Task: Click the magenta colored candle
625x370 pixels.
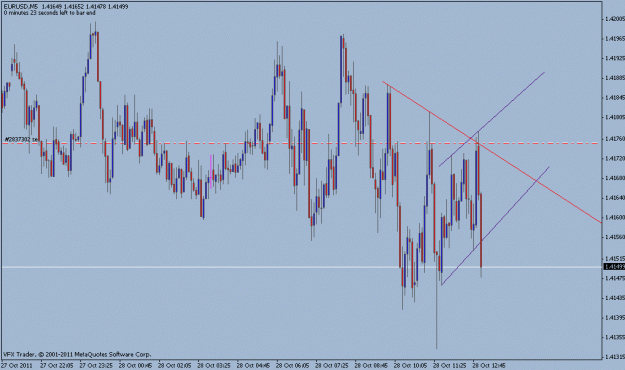Action: coord(211,172)
